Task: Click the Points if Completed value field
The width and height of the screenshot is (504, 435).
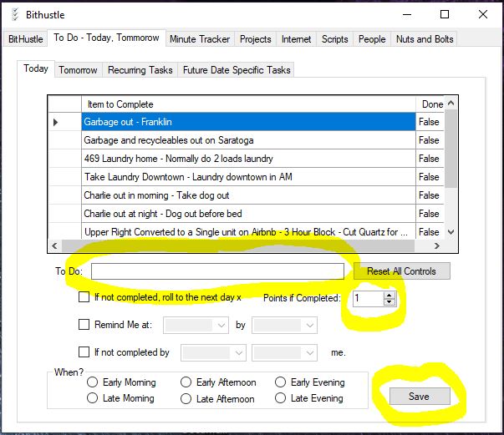Action: [368, 299]
